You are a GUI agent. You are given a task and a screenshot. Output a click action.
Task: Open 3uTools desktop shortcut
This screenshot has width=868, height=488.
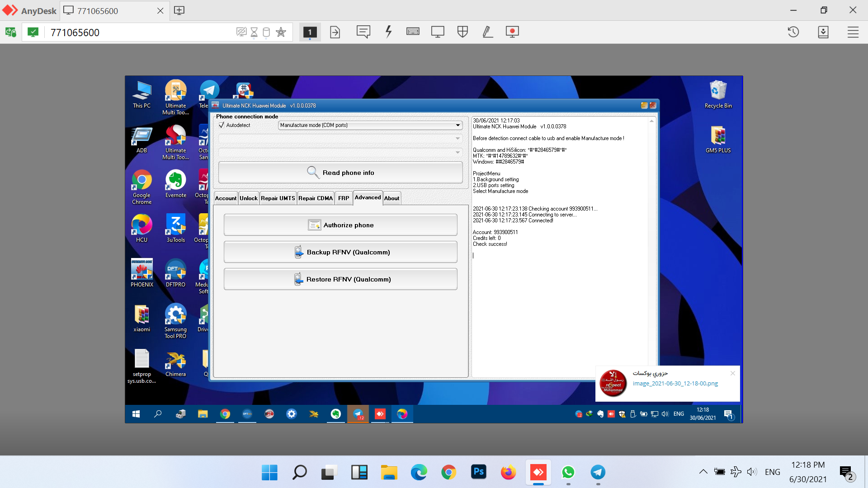point(176,229)
